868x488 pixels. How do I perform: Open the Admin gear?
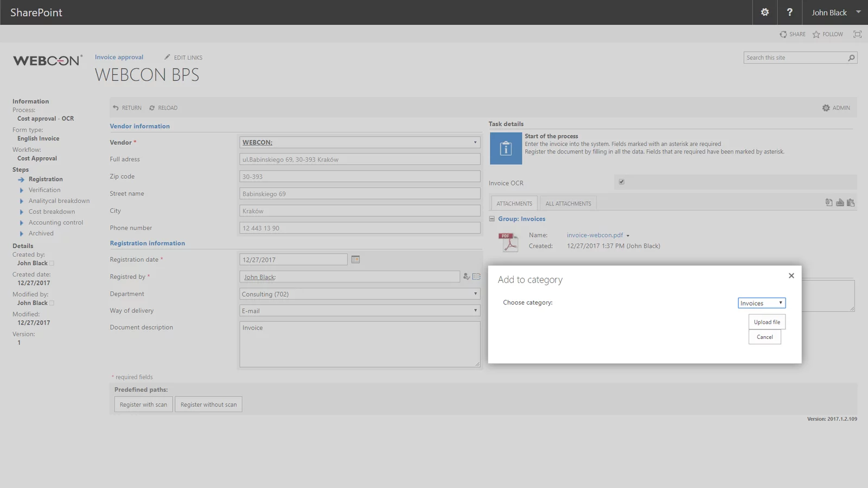click(826, 108)
